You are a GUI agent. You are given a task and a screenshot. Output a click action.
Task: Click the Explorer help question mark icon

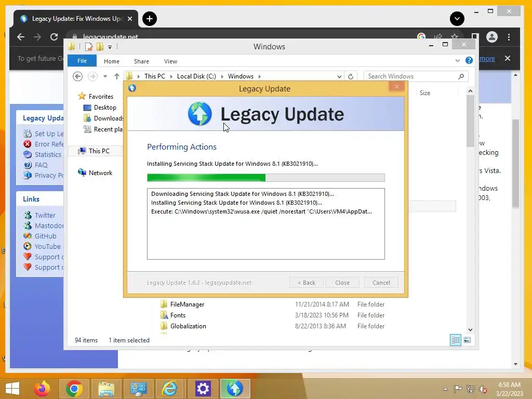tap(469, 60)
